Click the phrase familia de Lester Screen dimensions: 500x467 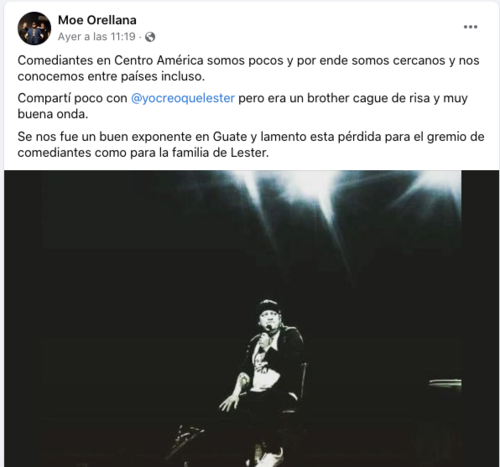[220, 153]
